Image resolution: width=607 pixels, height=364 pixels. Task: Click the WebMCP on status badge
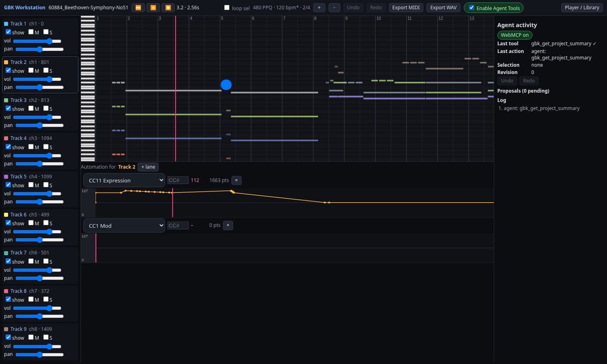515,35
